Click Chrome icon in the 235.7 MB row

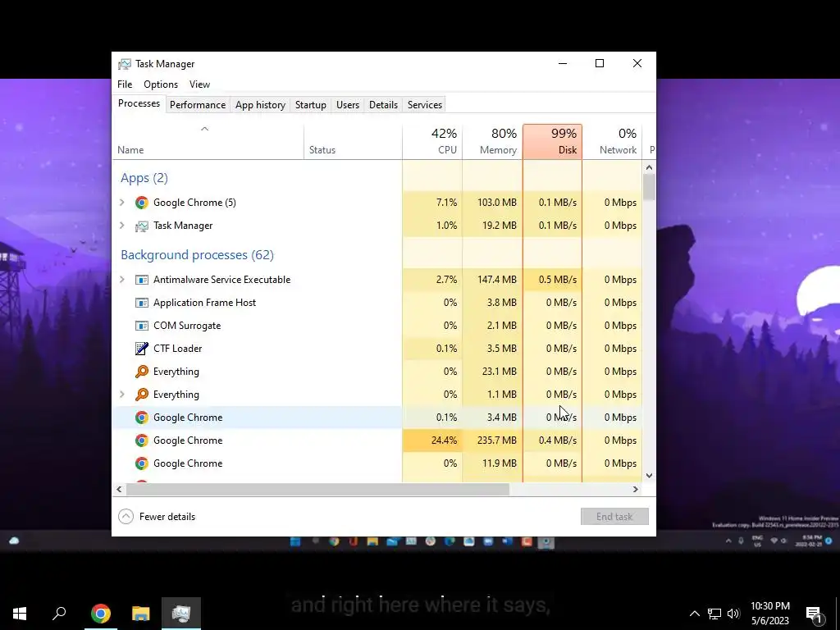(141, 441)
